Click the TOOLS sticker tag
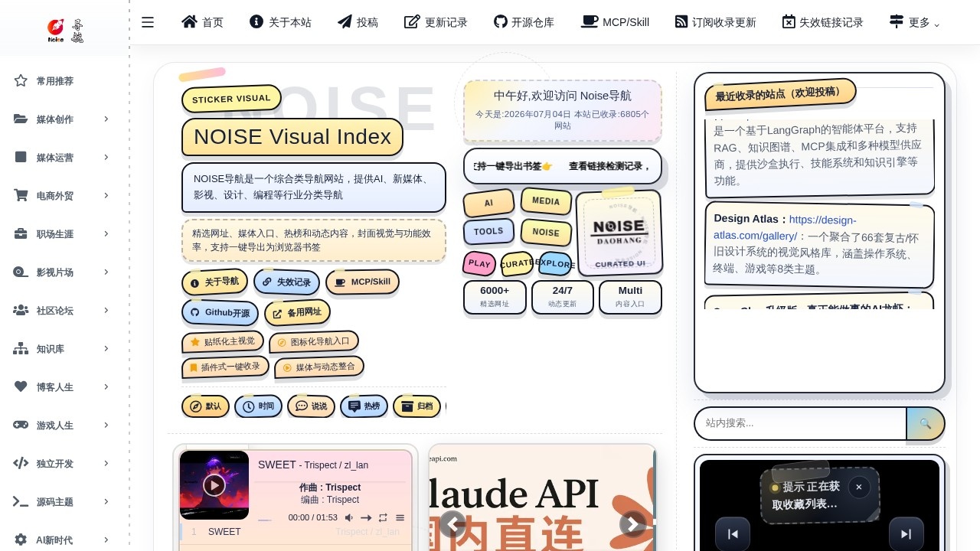This screenshot has height=551, width=980. pos(488,231)
